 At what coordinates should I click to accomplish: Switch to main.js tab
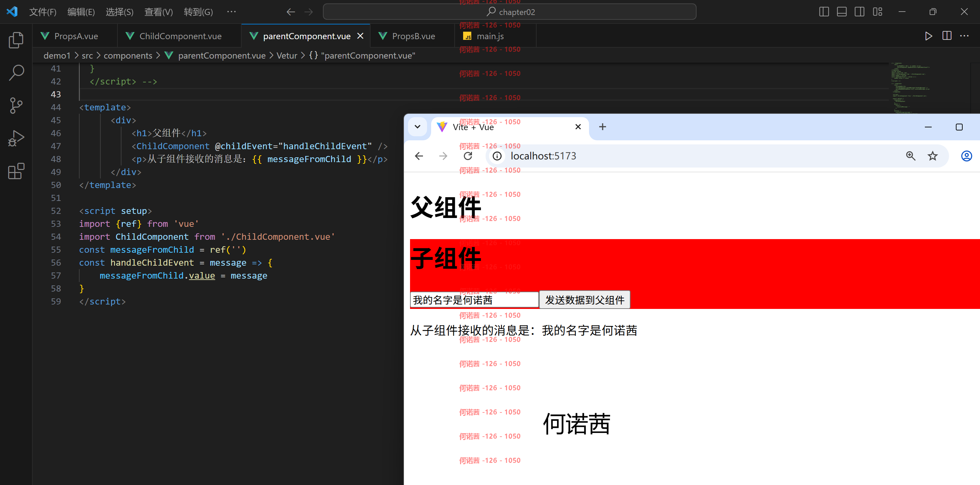495,36
